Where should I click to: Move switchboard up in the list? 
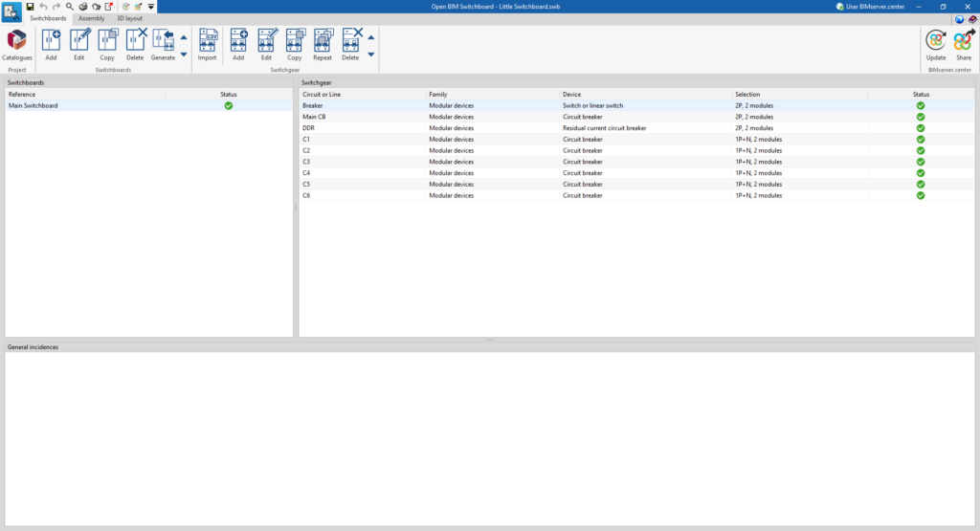click(184, 37)
